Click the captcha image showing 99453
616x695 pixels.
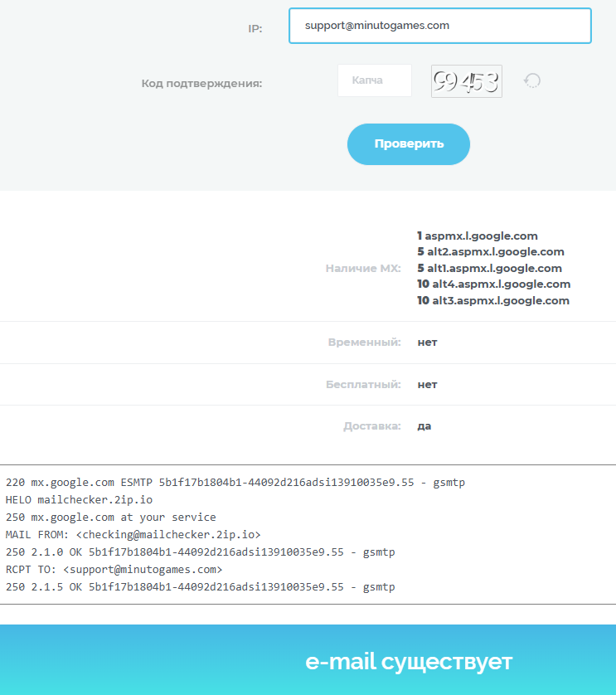tap(467, 81)
